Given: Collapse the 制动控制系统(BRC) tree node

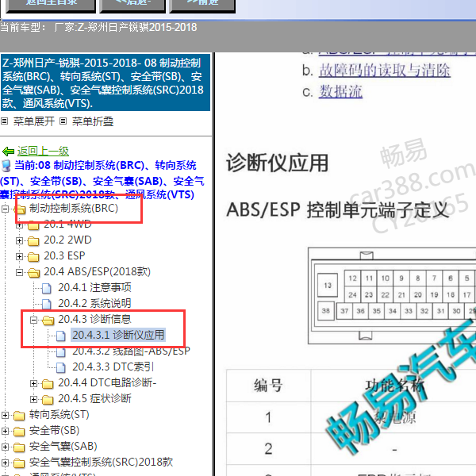Looking at the screenshot, I should pos(5,209).
